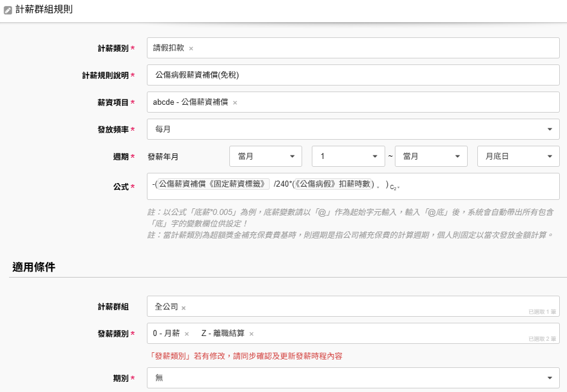Expand the 期別 dropdown showing 無
This screenshot has height=392, width=567.
(x=353, y=378)
